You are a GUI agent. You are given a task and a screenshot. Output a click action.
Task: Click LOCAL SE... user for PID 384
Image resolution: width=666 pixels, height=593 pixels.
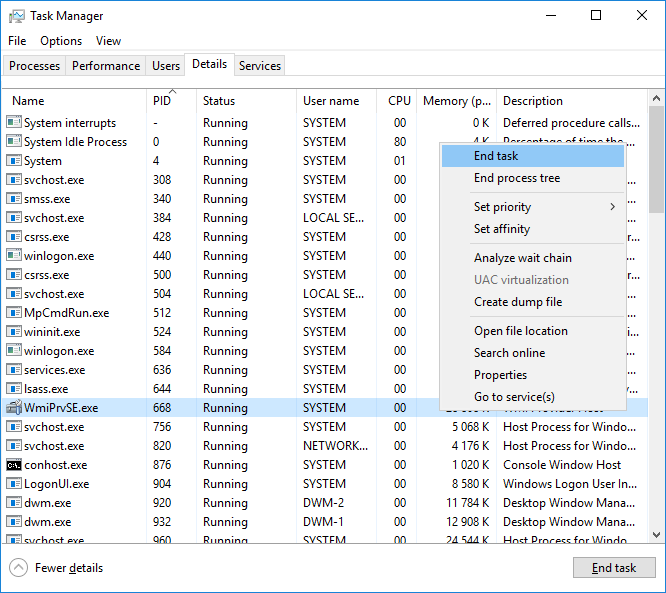pos(333,217)
